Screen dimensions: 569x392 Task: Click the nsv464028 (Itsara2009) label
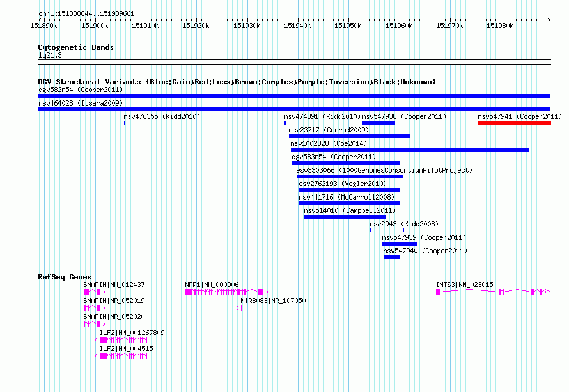[x=81, y=103]
